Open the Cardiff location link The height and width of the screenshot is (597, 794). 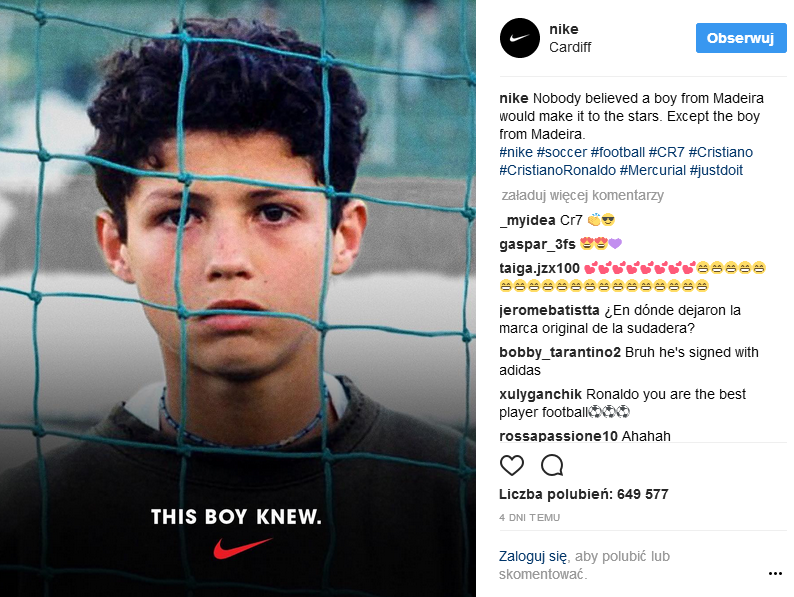[570, 47]
